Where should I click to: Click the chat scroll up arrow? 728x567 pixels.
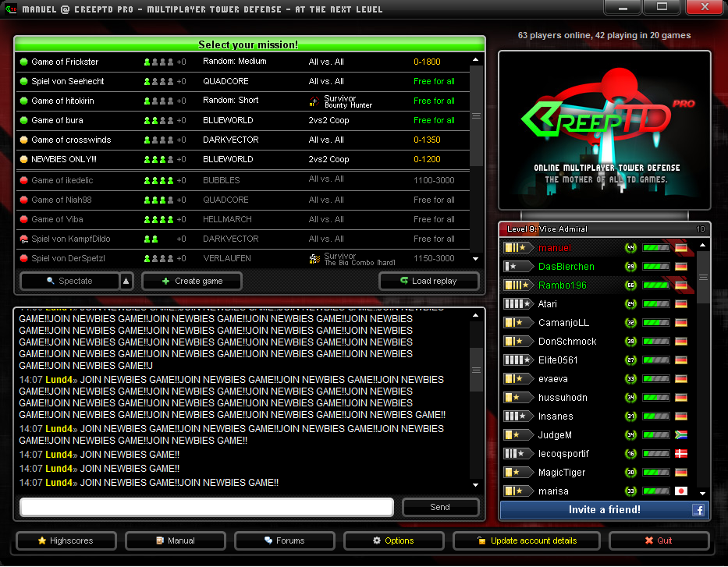point(475,316)
